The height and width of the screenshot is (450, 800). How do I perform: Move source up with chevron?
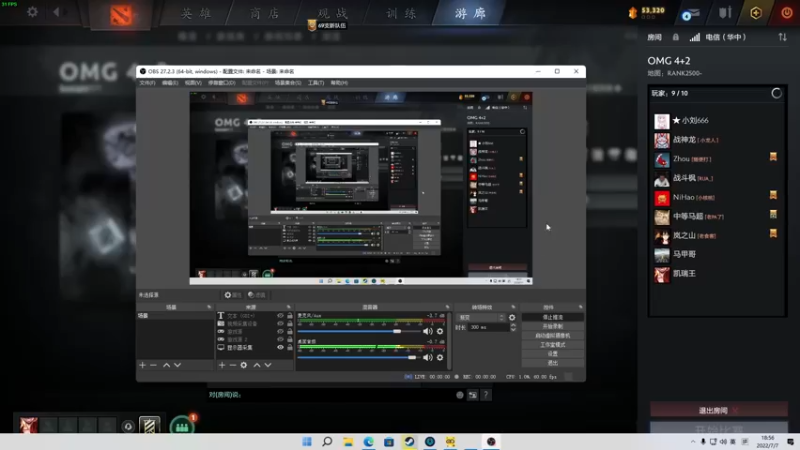click(257, 365)
